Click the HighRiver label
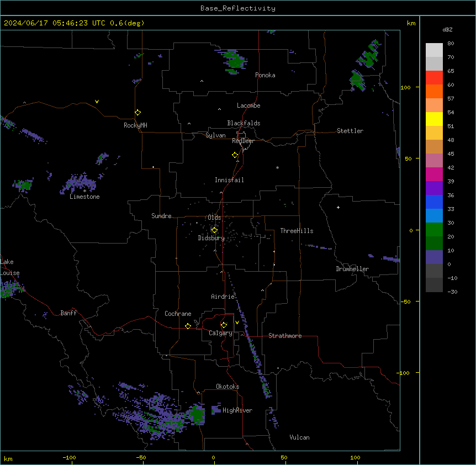The width and height of the screenshot is (476, 465). tap(237, 410)
